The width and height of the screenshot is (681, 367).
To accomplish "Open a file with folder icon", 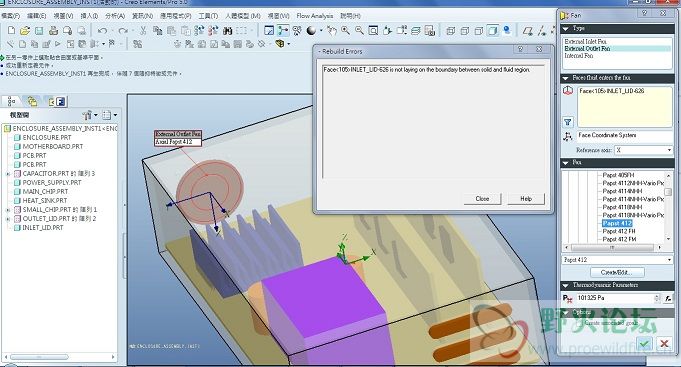I will [x=25, y=30].
